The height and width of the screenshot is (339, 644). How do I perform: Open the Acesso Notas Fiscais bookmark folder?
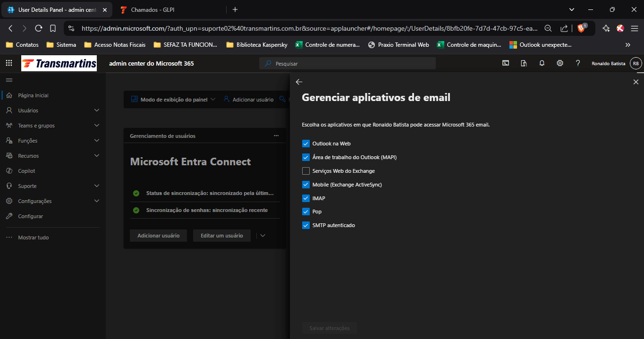(x=115, y=45)
